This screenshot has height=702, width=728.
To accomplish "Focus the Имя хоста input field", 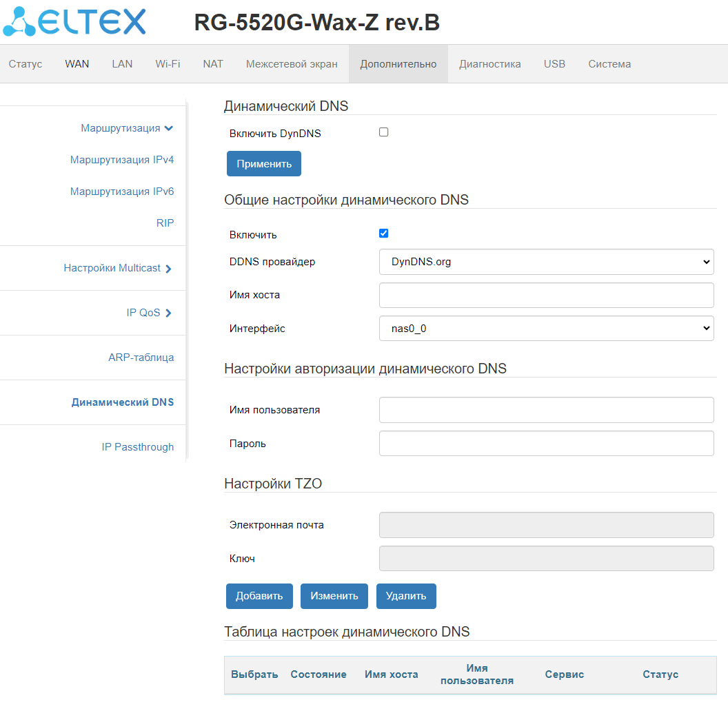I will (x=546, y=295).
